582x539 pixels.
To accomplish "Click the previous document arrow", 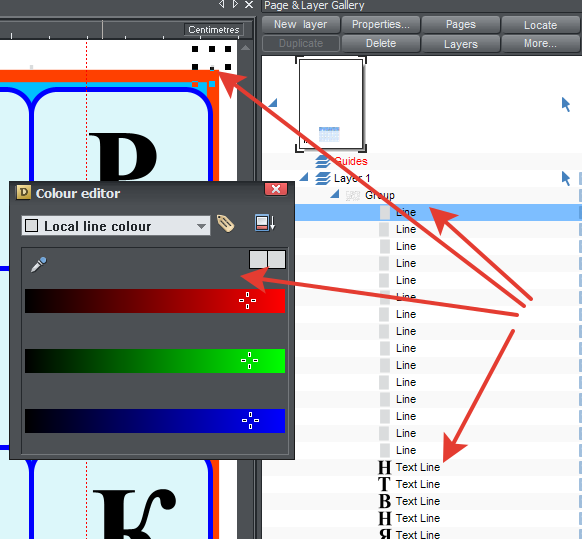I will click(222, 4).
